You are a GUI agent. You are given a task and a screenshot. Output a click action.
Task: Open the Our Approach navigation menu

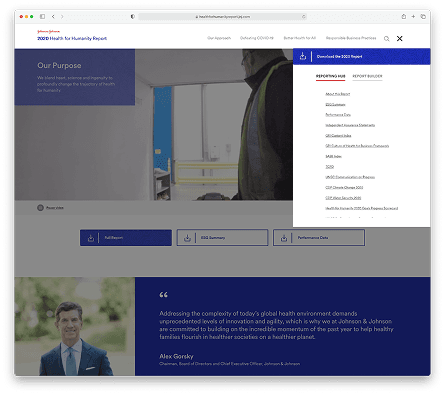(219, 38)
